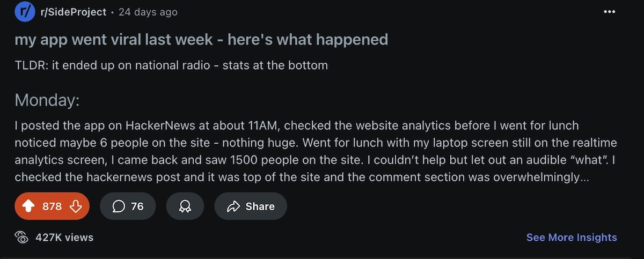This screenshot has width=644, height=259.
Task: Click the TLDR national radio summary line
Action: point(171,65)
